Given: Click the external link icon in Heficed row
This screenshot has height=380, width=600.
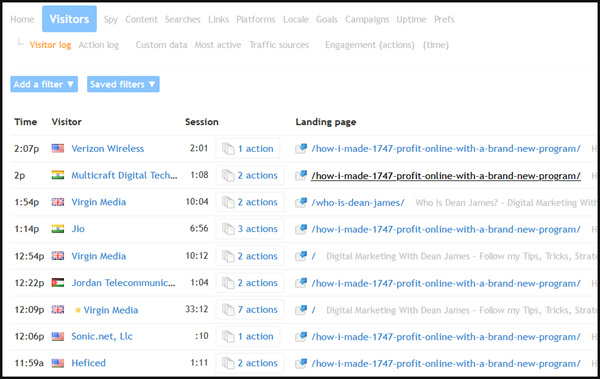Looking at the screenshot, I should [301, 363].
